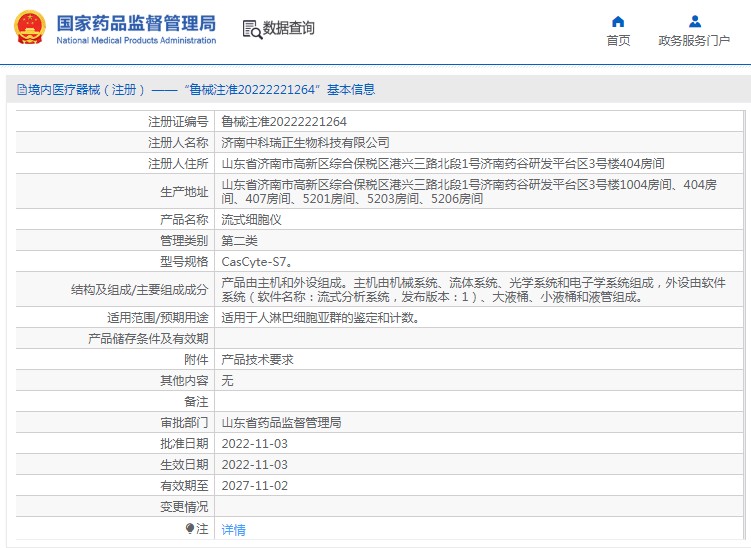Viewport: 751px width, 548px height.
Task: Click the 详情 link
Action: pos(233,530)
